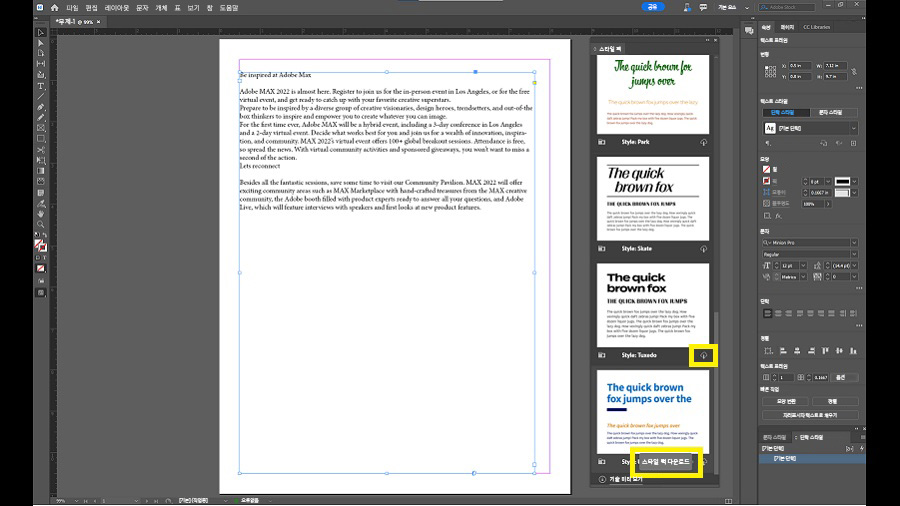Toggle center paragraph alignment

pyautogui.click(x=778, y=313)
